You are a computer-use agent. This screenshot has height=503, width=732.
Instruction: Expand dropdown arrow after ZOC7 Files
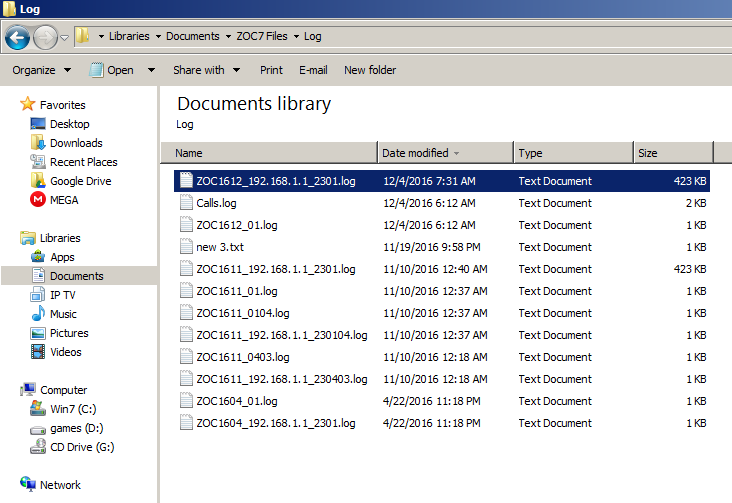(x=296, y=36)
